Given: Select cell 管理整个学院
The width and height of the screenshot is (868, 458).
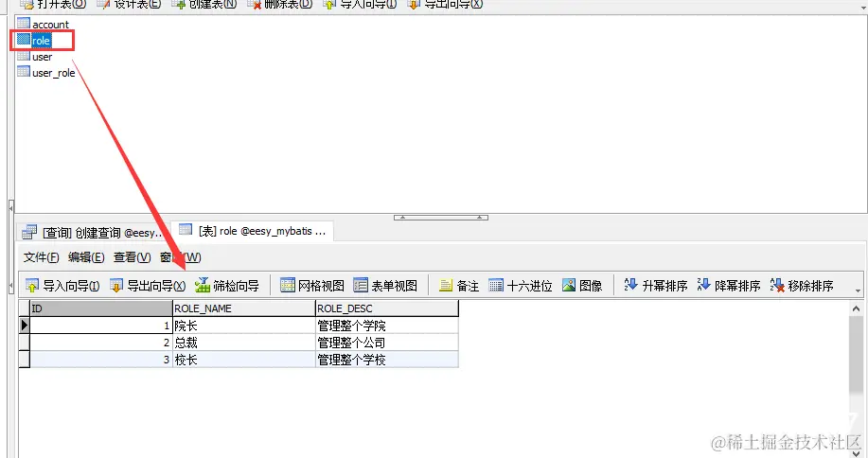Looking at the screenshot, I should (386, 326).
